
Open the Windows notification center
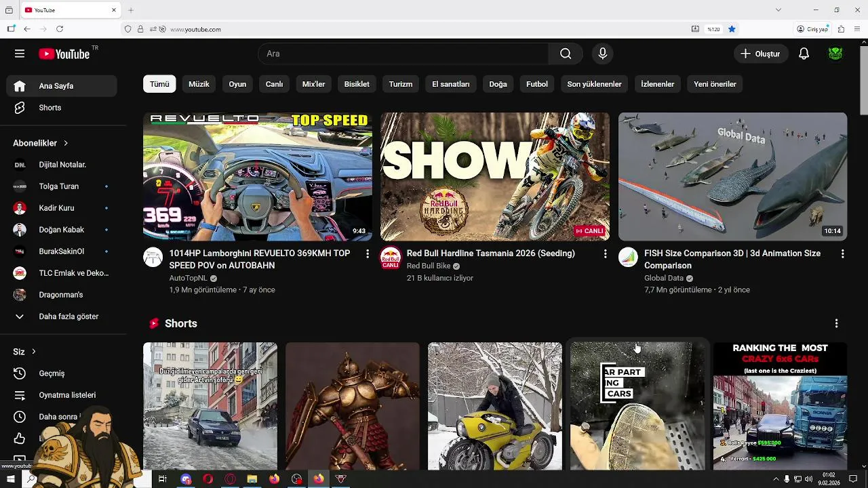(854, 479)
